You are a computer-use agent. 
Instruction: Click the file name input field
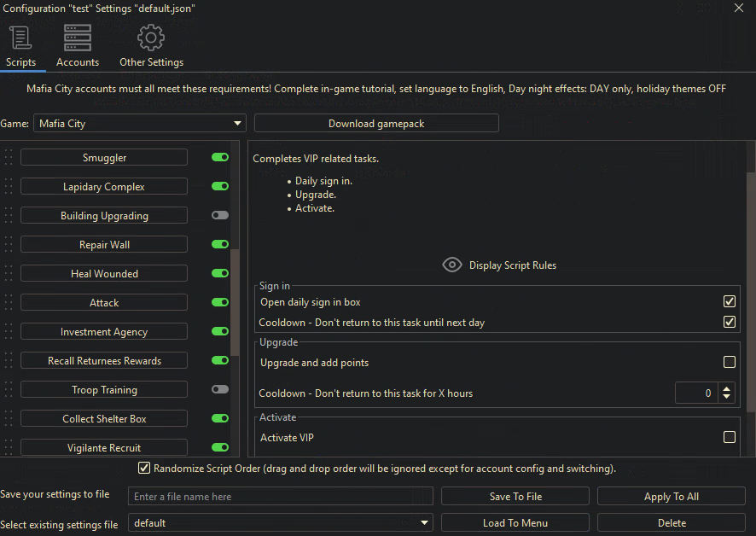pyautogui.click(x=281, y=497)
